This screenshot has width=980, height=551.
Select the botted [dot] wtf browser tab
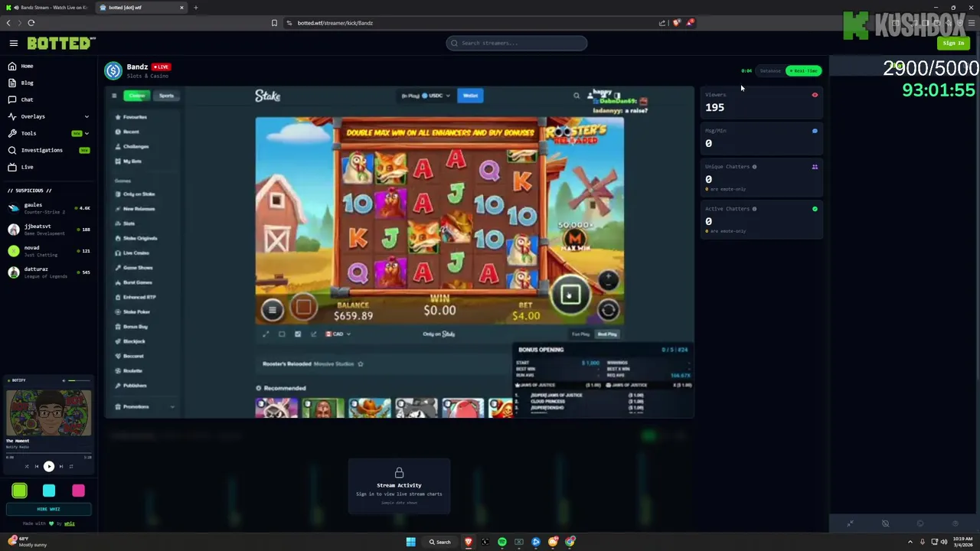coord(142,8)
